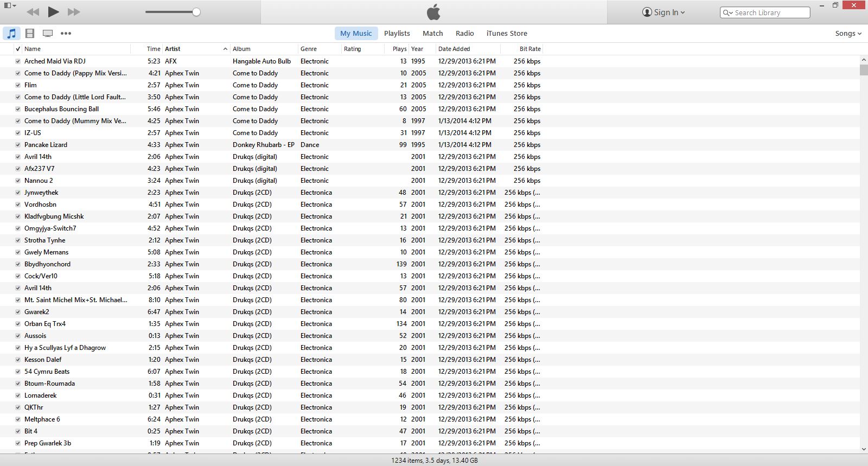Go to the Radio section
Image resolution: width=868 pixels, height=466 pixels.
[464, 34]
